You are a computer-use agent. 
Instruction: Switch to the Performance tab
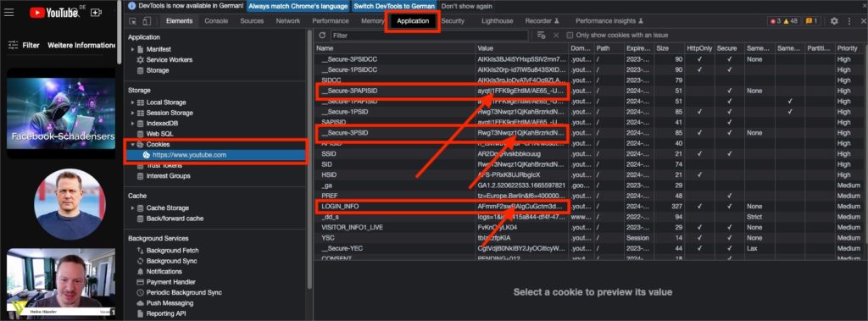coord(331,21)
